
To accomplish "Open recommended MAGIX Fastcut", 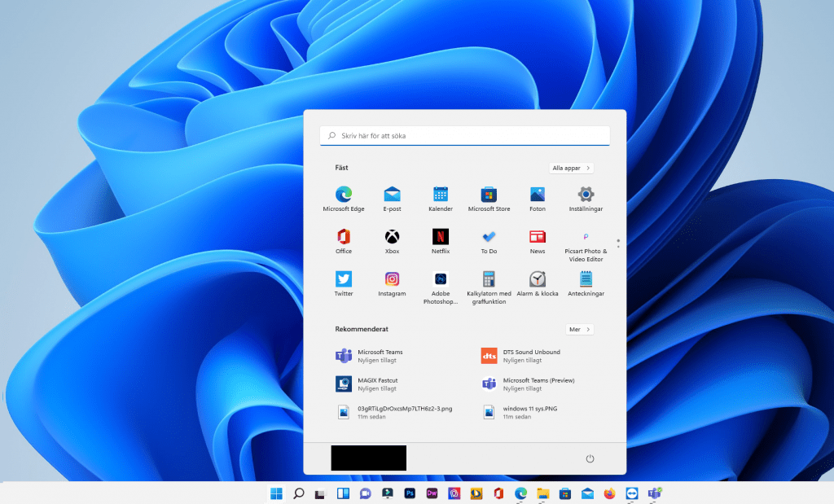I will point(377,383).
